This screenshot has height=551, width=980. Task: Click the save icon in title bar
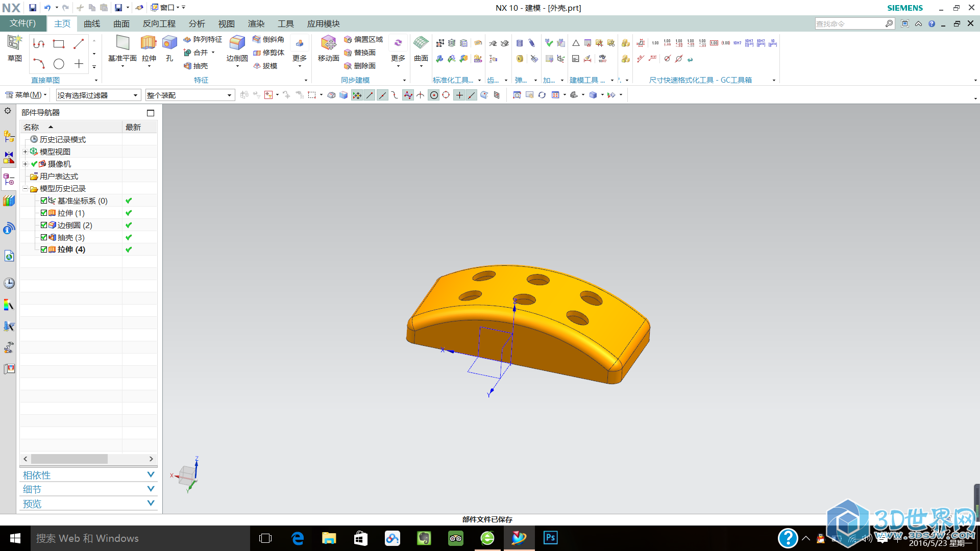point(33,8)
